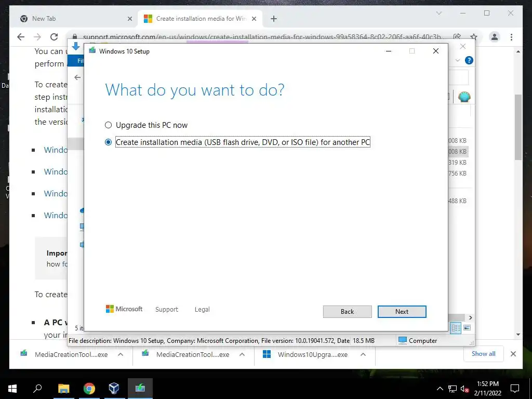Screen dimensions: 532x399
Task: Click the Chrome page vertical scrollbar thumb
Action: click(x=518, y=127)
